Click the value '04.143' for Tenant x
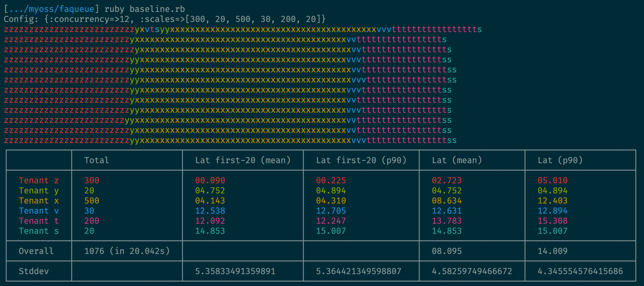This screenshot has width=644, height=286. click(210, 201)
